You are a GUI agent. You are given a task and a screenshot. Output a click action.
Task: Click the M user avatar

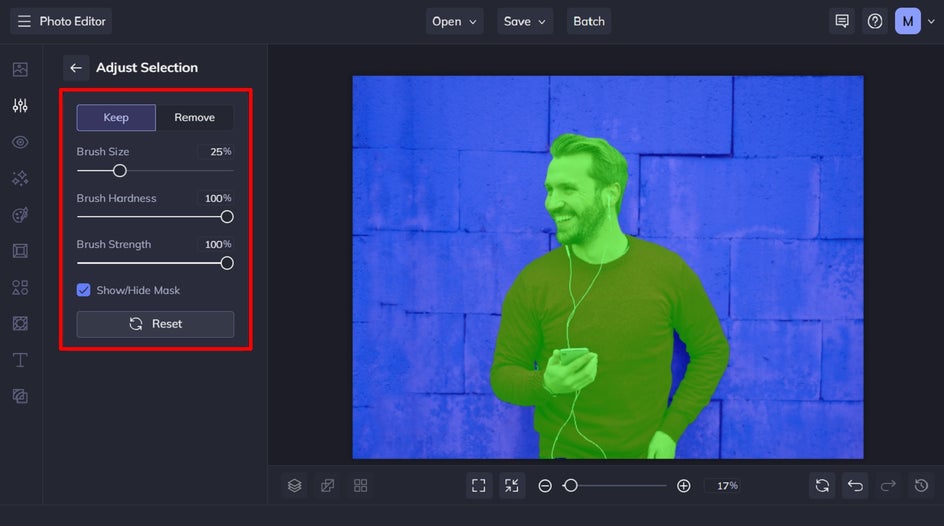click(907, 22)
